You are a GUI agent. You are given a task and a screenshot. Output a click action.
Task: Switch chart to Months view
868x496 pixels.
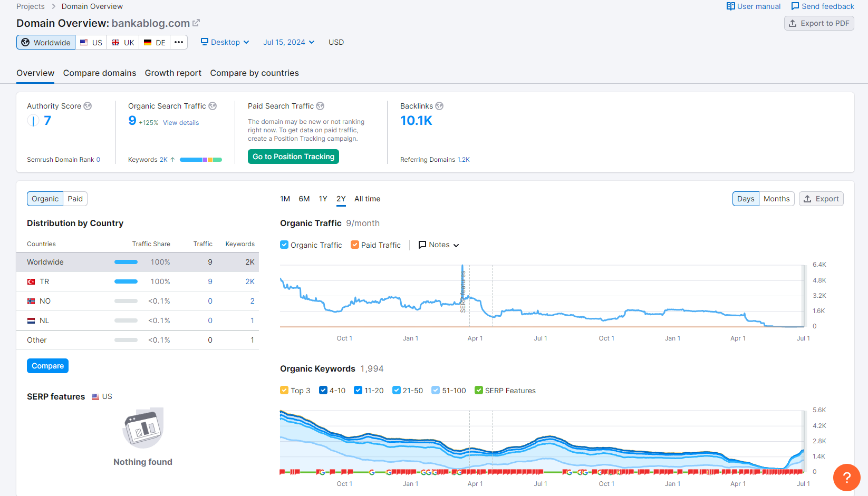[x=777, y=199]
